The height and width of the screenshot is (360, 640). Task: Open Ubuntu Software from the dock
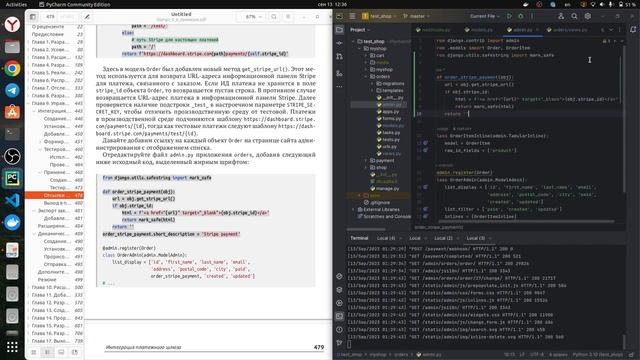[x=12, y=112]
